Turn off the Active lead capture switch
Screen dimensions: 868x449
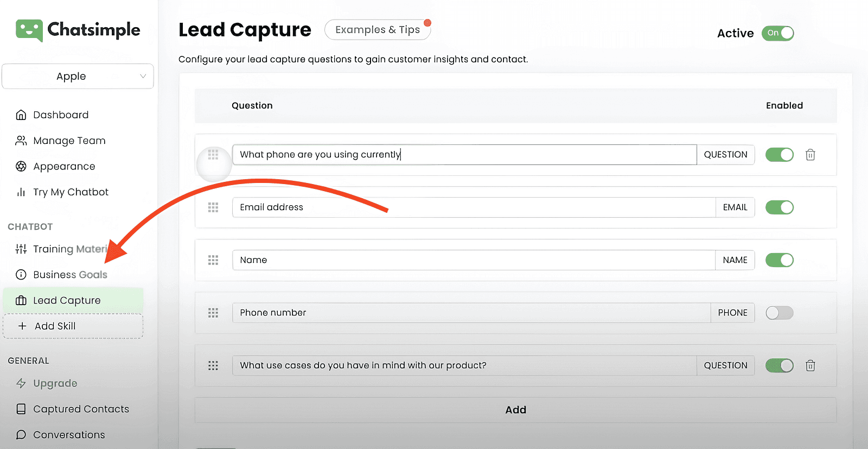pyautogui.click(x=777, y=33)
